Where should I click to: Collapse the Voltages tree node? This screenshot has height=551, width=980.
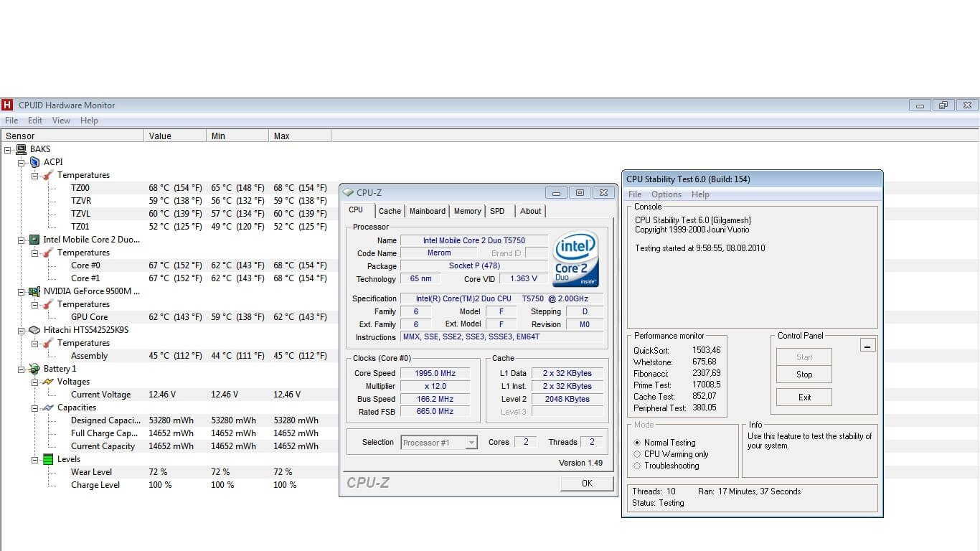point(34,382)
